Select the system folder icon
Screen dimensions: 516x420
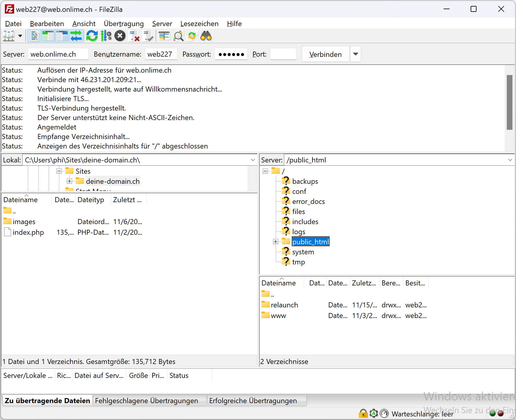[286, 251]
